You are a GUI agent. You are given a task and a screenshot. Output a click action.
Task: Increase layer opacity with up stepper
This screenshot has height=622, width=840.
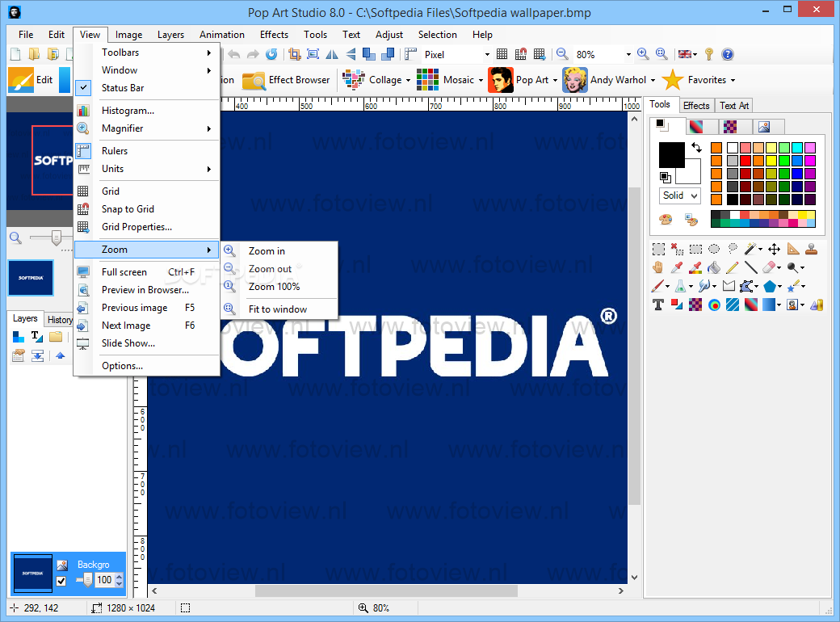tap(119, 577)
